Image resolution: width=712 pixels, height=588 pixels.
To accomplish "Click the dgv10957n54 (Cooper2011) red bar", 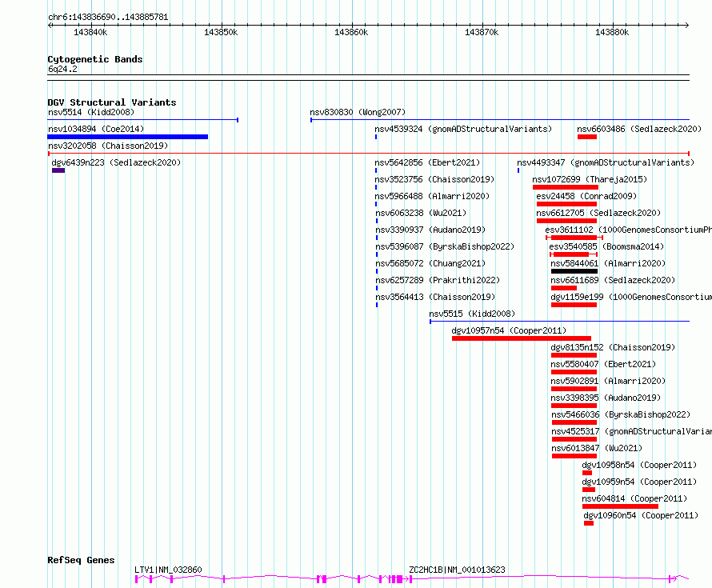I will pos(522,338).
